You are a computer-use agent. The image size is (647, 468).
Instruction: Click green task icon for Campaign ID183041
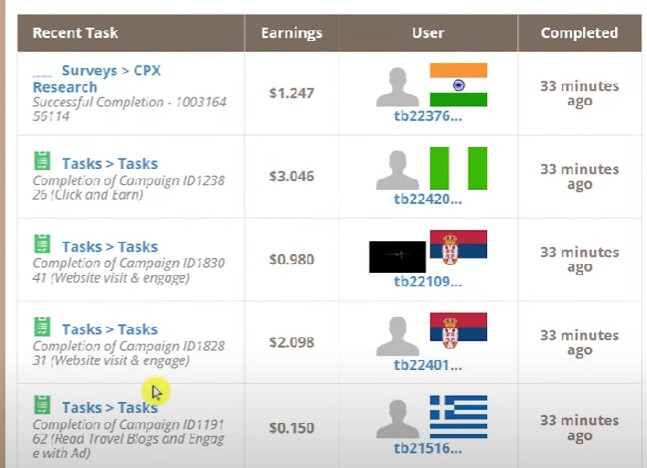coord(42,244)
